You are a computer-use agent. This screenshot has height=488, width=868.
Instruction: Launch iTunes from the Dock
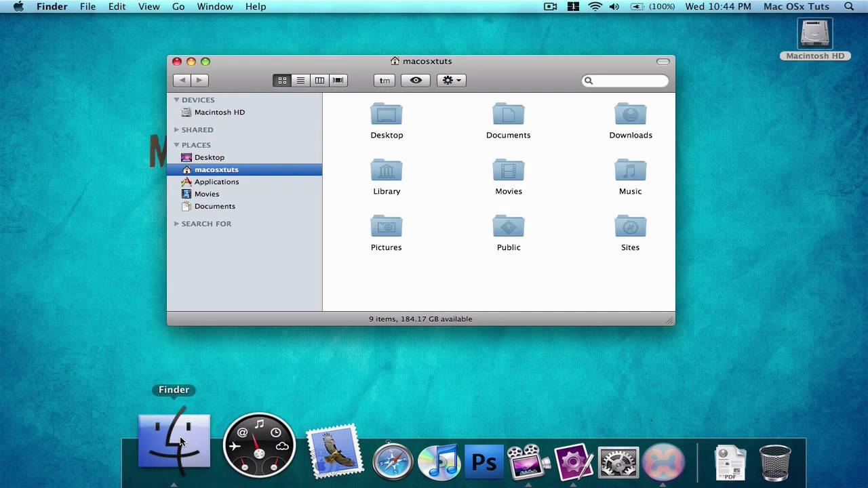tap(439, 462)
